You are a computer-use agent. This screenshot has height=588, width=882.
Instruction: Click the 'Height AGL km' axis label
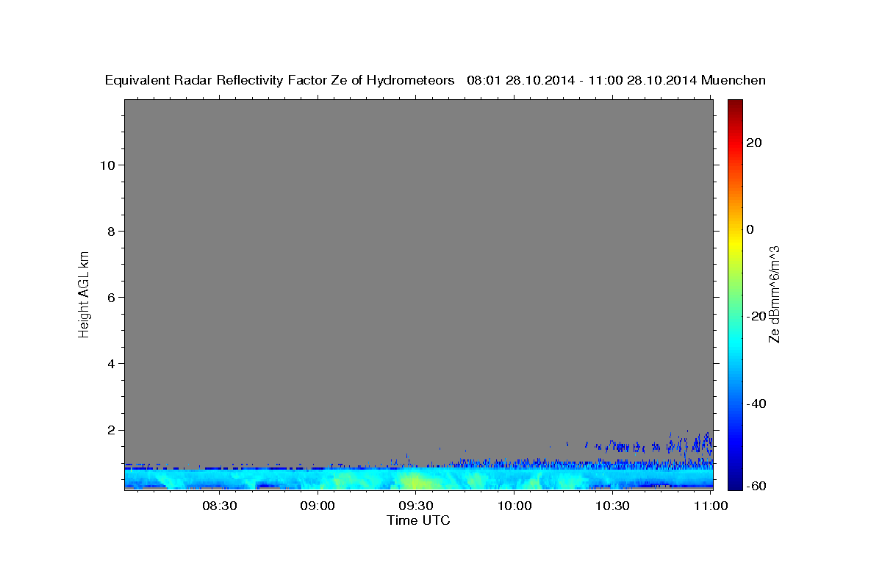coord(85,293)
